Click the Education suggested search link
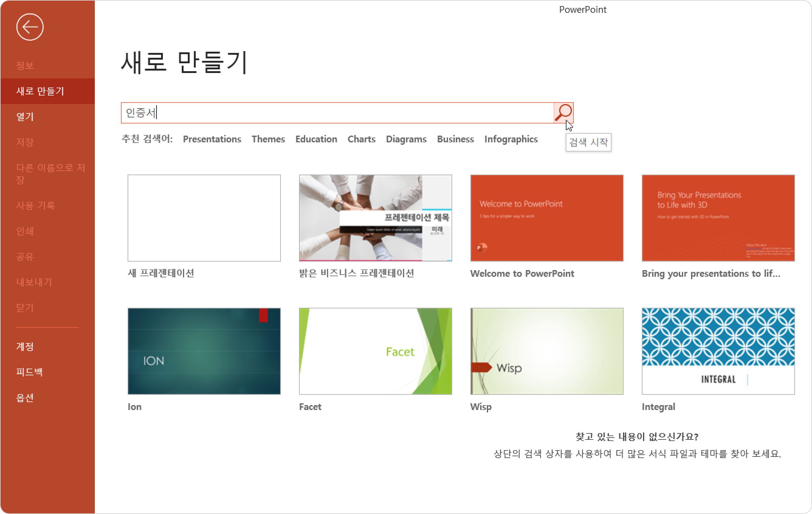The height and width of the screenshot is (514, 812). tap(316, 139)
